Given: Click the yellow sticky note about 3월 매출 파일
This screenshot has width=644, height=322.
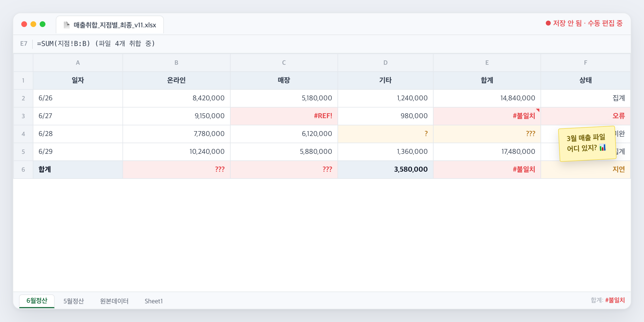Looking at the screenshot, I should tap(587, 143).
